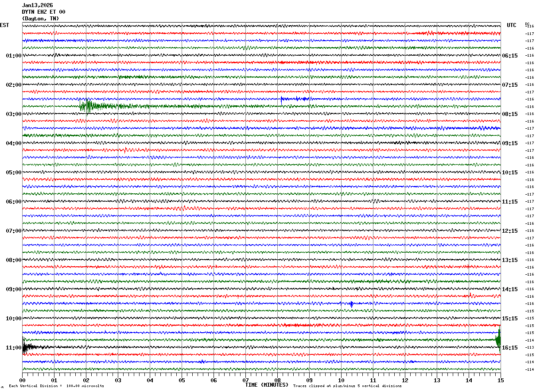Click the black seismic burst starting the 11:00 trace

pos(27,347)
